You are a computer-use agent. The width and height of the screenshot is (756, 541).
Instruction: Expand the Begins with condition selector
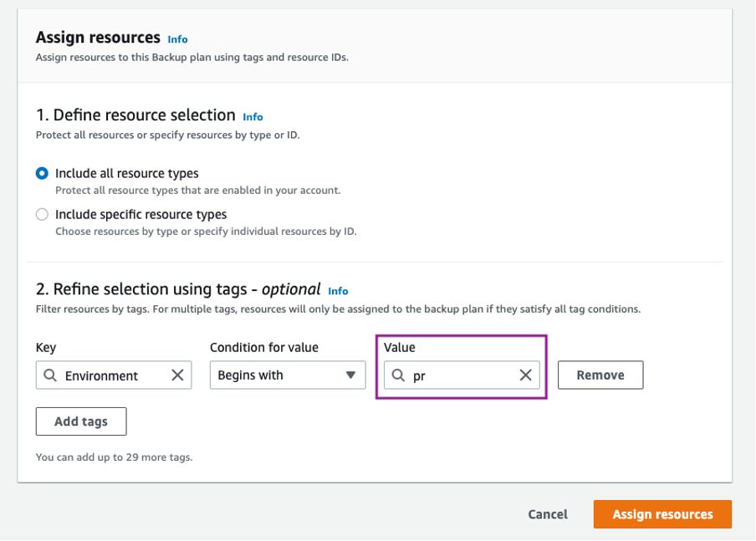[287, 375]
